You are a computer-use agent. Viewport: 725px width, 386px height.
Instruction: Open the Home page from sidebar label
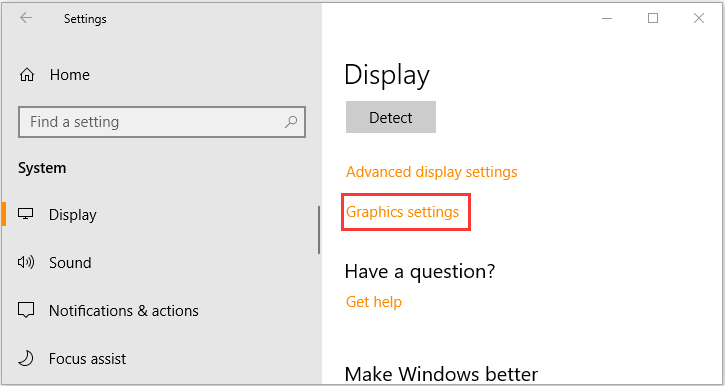click(x=70, y=75)
